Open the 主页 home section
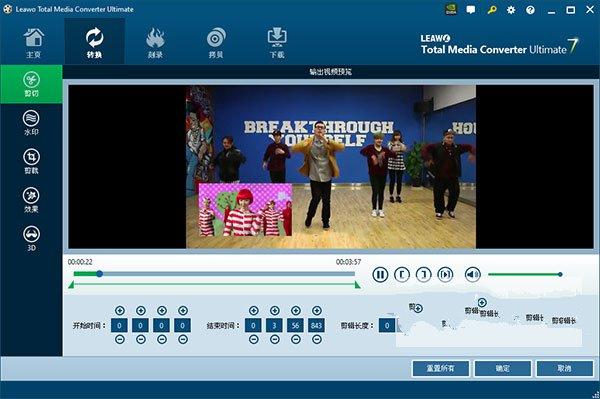 (x=34, y=43)
